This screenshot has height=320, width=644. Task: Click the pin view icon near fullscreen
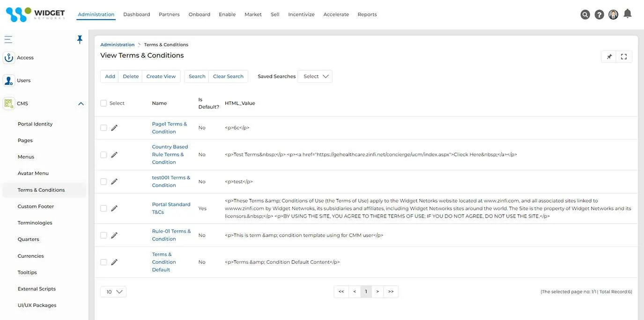click(x=609, y=57)
